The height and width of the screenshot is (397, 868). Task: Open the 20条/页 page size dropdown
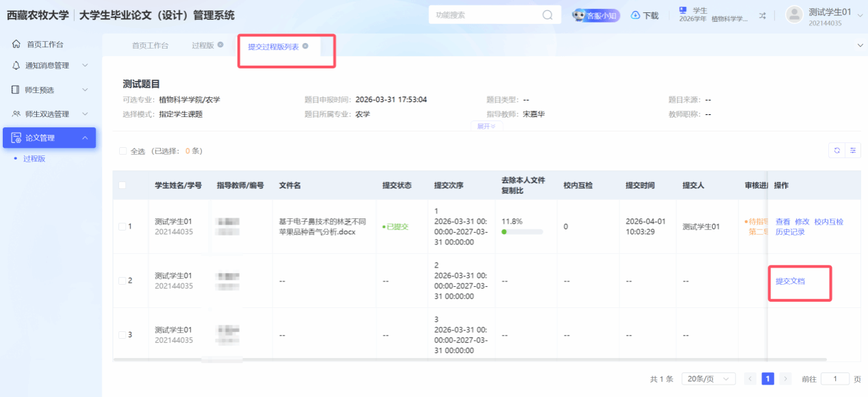click(x=710, y=379)
